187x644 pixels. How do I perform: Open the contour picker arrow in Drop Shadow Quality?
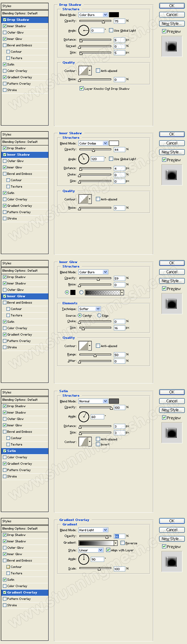click(x=90, y=71)
